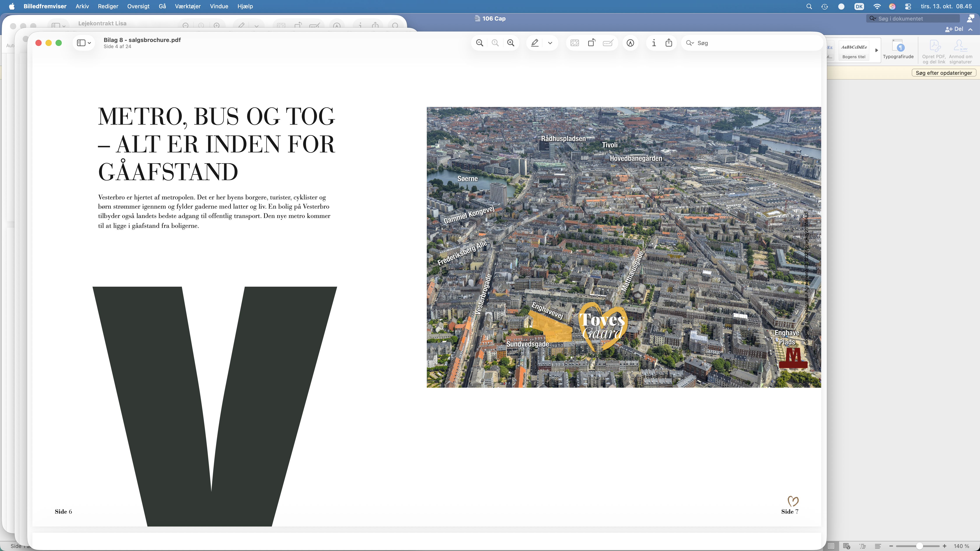Image resolution: width=980 pixels, height=551 pixels.
Task: Open the form filling tool icon
Action: click(x=608, y=43)
